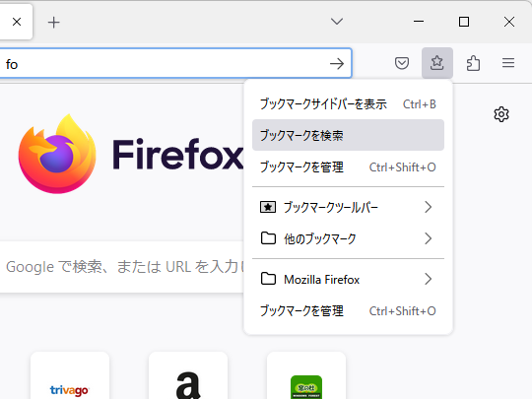Click the Firefox logo image
This screenshot has height=399, width=532.
point(57,154)
